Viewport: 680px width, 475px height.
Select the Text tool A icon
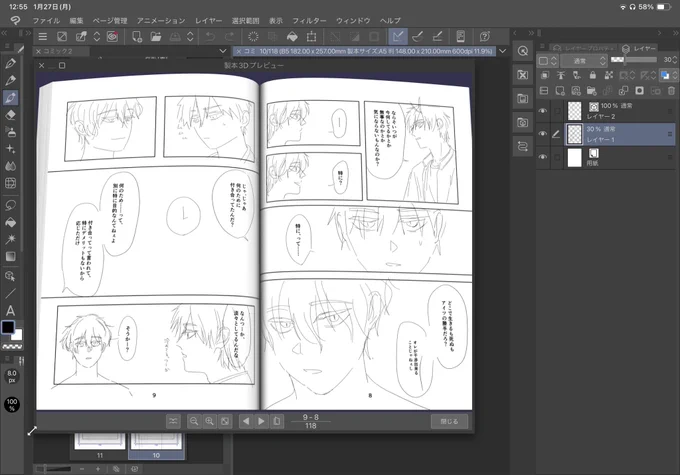click(10, 311)
